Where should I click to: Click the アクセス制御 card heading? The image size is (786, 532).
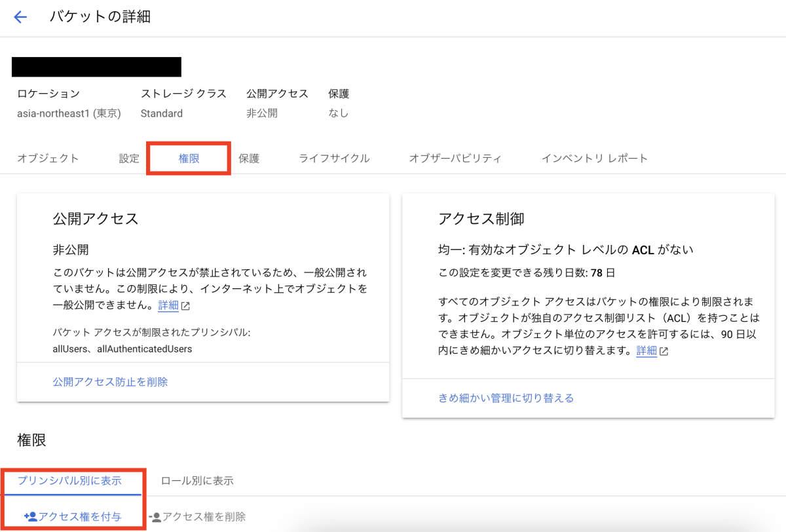pyautogui.click(x=481, y=219)
